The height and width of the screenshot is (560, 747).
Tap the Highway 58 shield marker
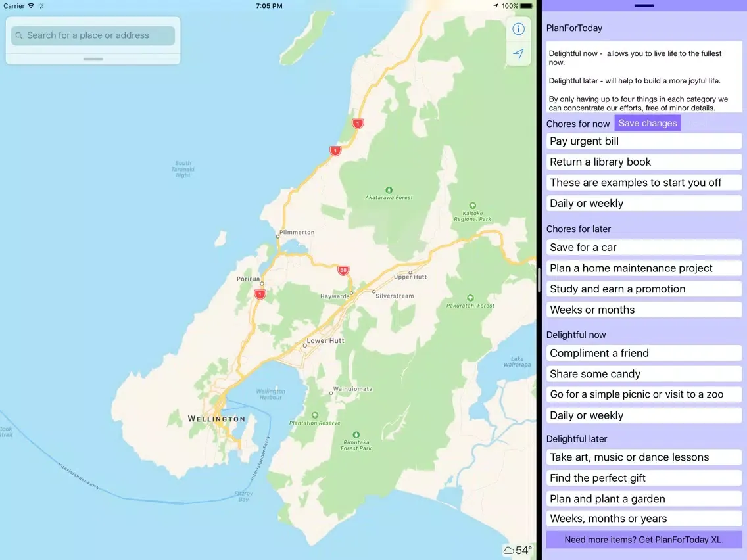343,270
